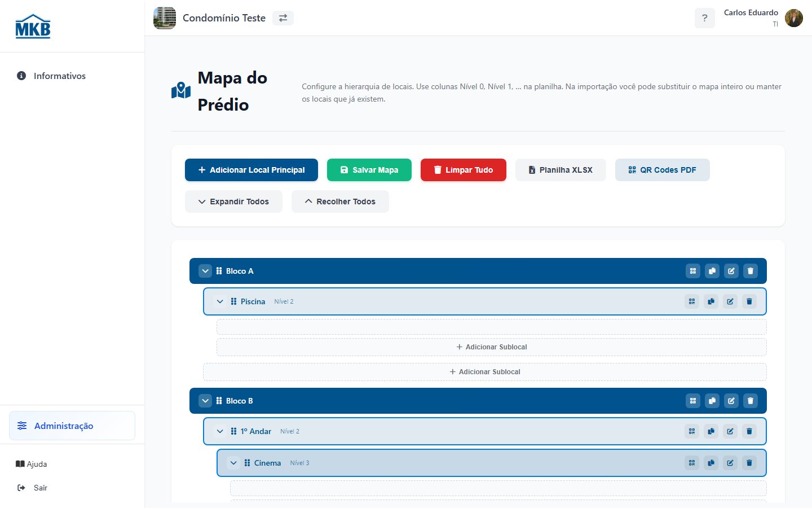
Task: Edit the Bloco B row
Action: tap(731, 401)
